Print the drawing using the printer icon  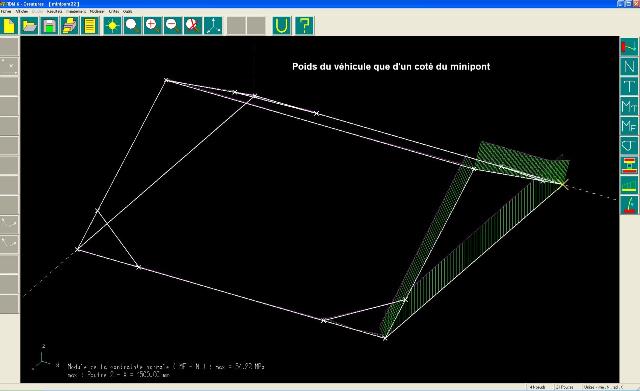point(69,26)
